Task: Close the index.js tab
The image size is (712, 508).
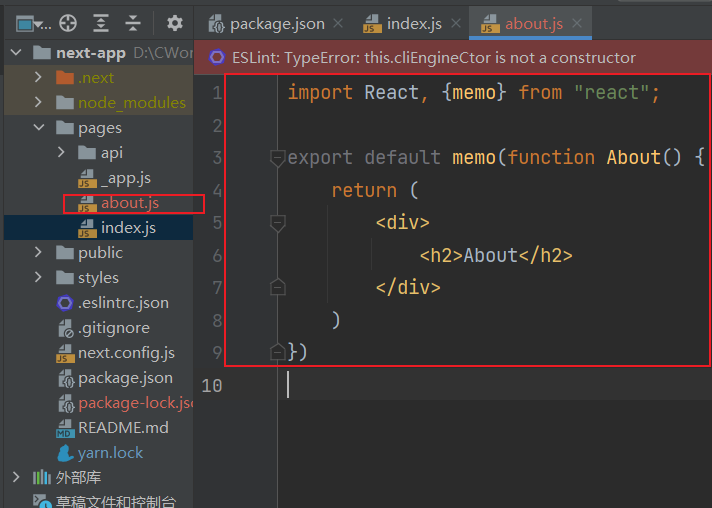Action: [456, 23]
